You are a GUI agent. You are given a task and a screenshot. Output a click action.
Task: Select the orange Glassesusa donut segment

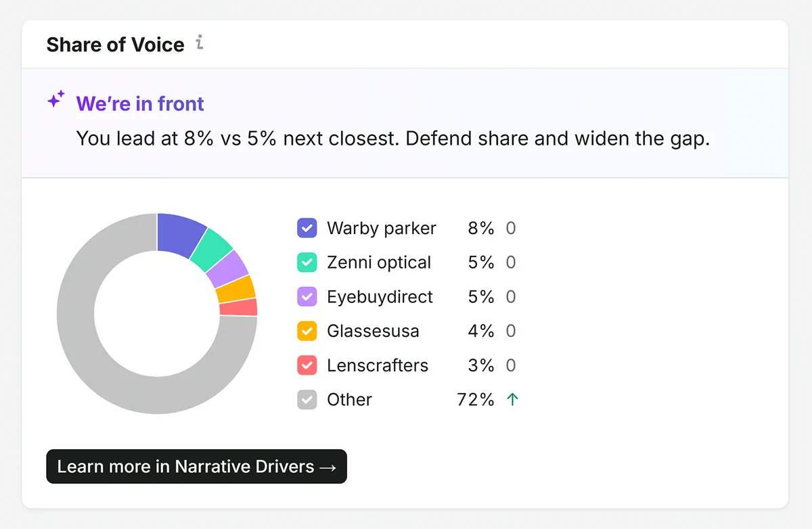[236, 288]
